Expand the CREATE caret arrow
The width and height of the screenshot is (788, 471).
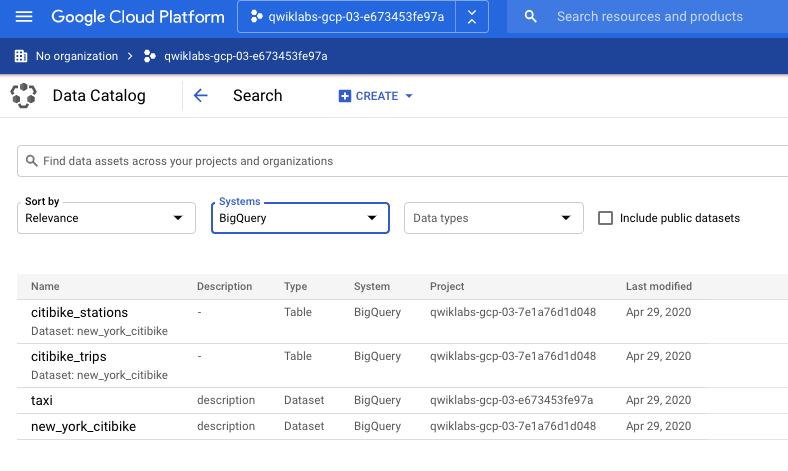click(409, 96)
